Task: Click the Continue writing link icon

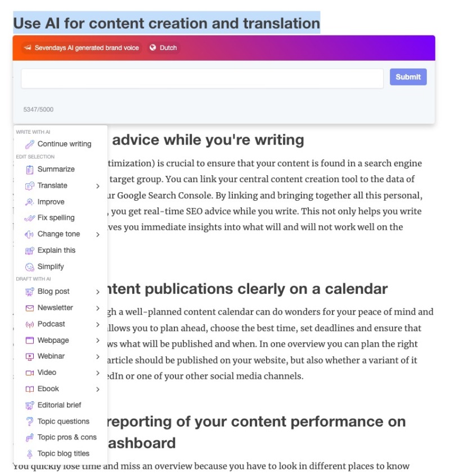Action: (x=30, y=144)
